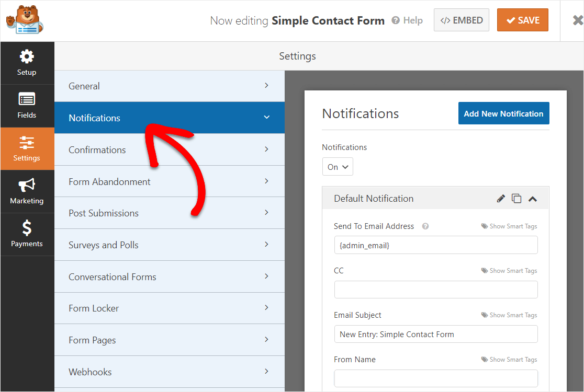Screen dimensions: 584x392
Task: Open the Webhooks settings
Action: 170,372
